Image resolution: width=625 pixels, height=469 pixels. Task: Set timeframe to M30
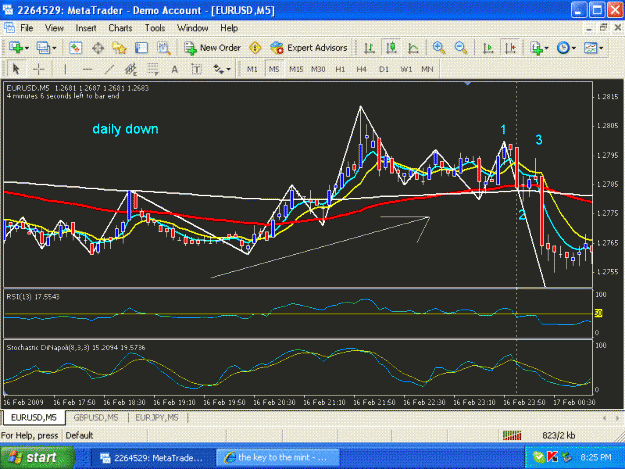click(x=318, y=69)
